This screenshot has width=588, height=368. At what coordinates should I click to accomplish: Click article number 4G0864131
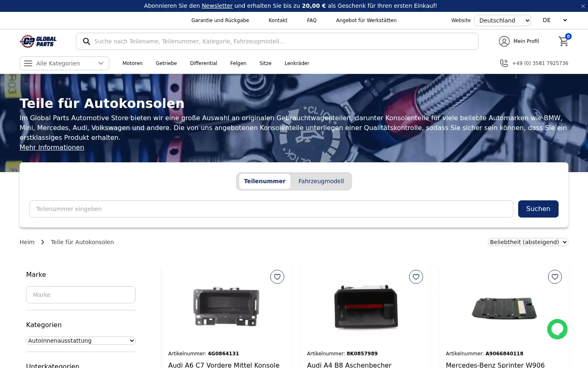coord(223,354)
